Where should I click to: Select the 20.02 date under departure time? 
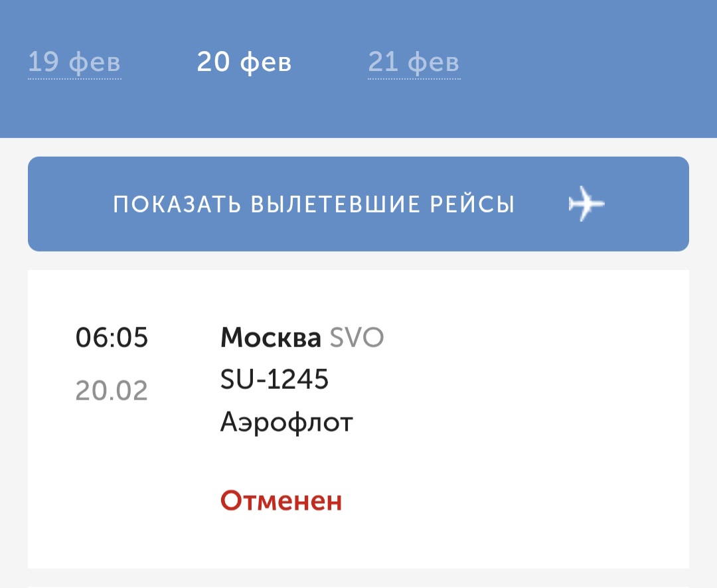111,390
